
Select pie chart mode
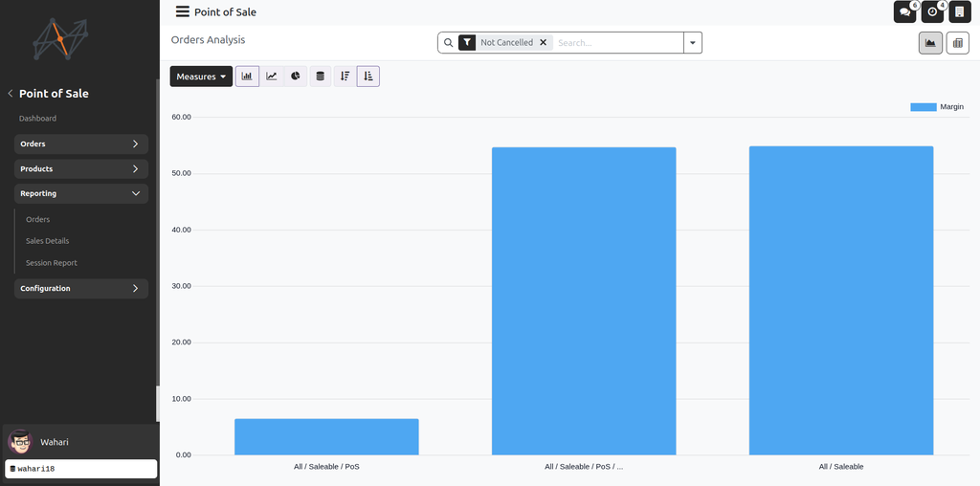pyautogui.click(x=295, y=77)
